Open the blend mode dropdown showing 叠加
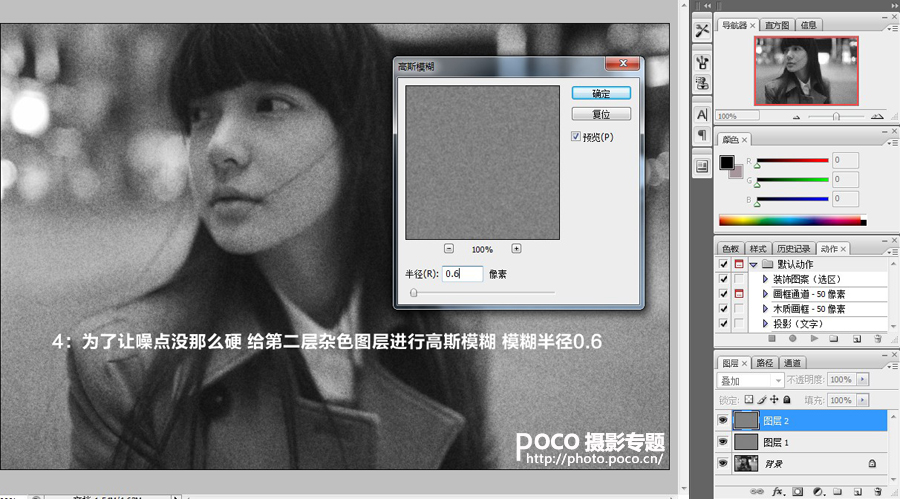Screen dimensions: 900x499 click(750, 380)
